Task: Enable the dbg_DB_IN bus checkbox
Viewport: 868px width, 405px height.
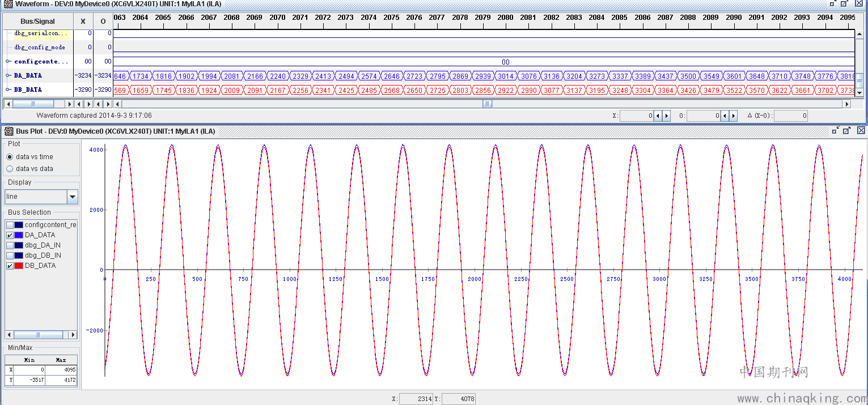Action: pyautogui.click(x=10, y=255)
